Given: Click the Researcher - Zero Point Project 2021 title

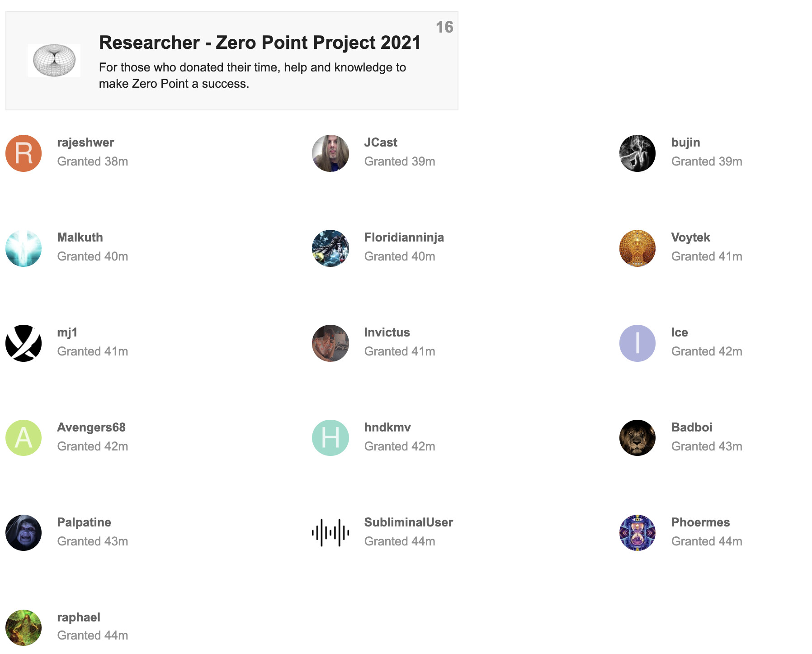Looking at the screenshot, I should coord(260,43).
